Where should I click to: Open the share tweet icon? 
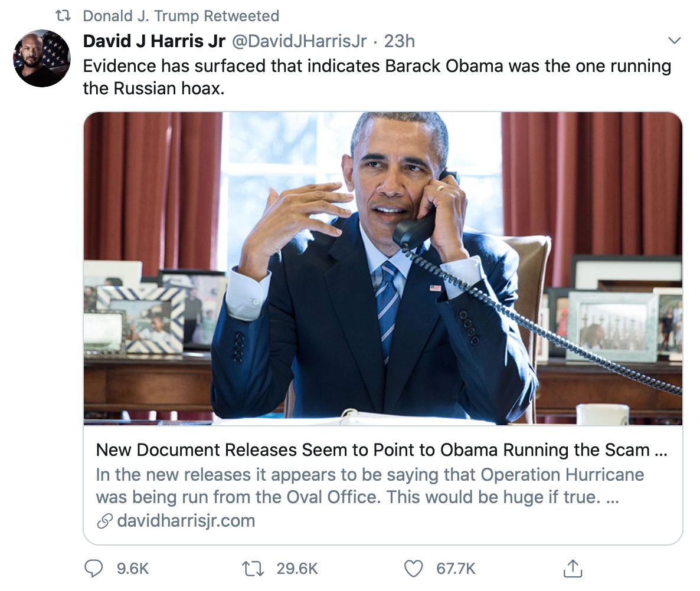(571, 569)
